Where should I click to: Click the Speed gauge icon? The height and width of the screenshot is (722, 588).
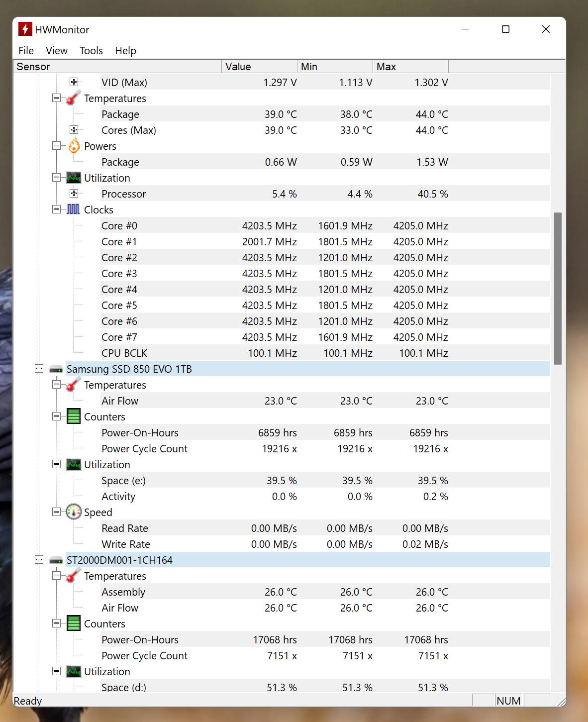click(x=73, y=512)
